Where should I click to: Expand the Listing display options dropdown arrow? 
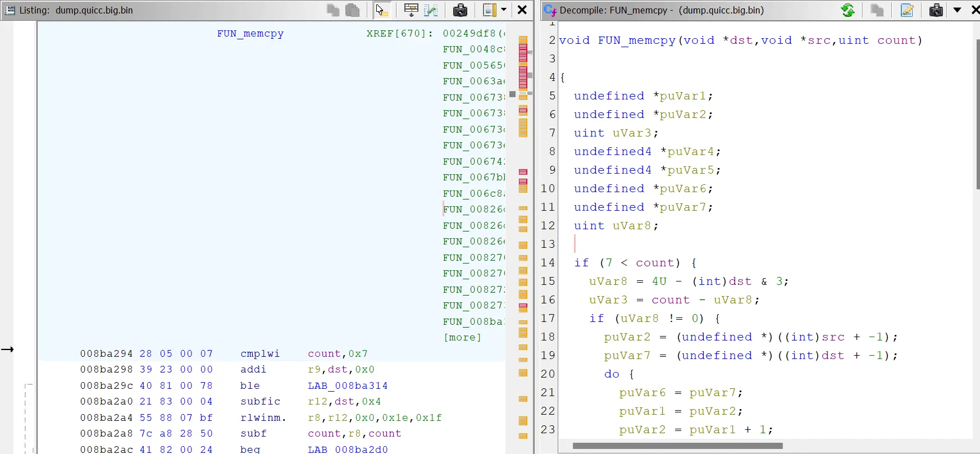(x=504, y=10)
